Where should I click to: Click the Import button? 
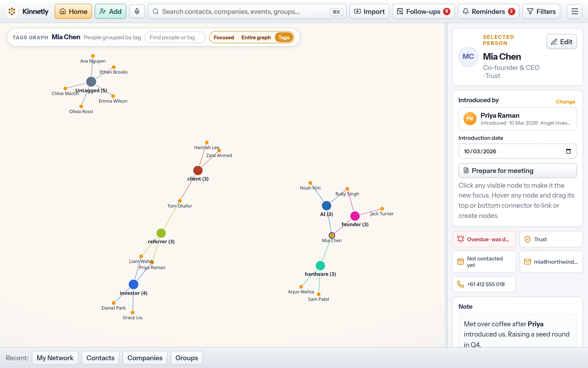pos(369,11)
